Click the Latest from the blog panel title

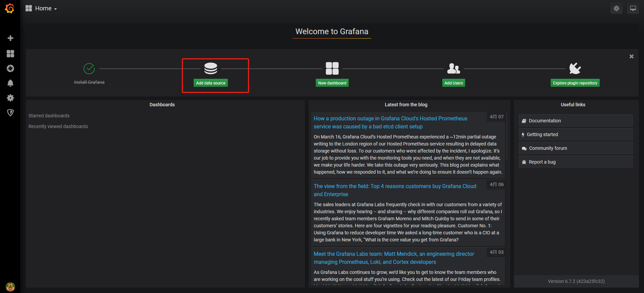point(406,105)
